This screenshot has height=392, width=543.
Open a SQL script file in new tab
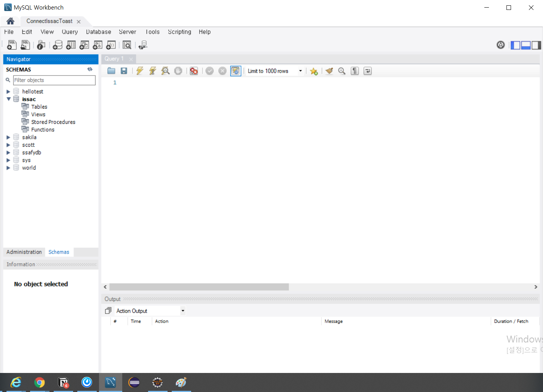[25, 45]
